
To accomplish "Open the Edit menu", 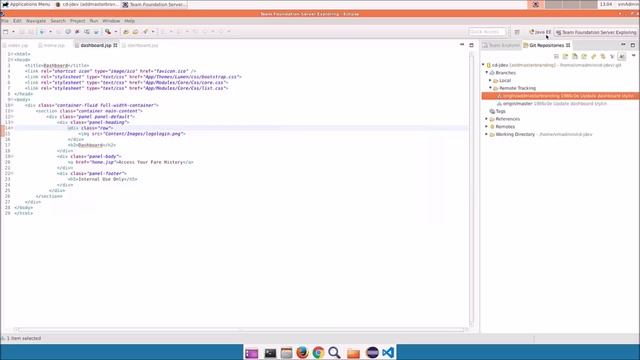I will (x=17, y=21).
